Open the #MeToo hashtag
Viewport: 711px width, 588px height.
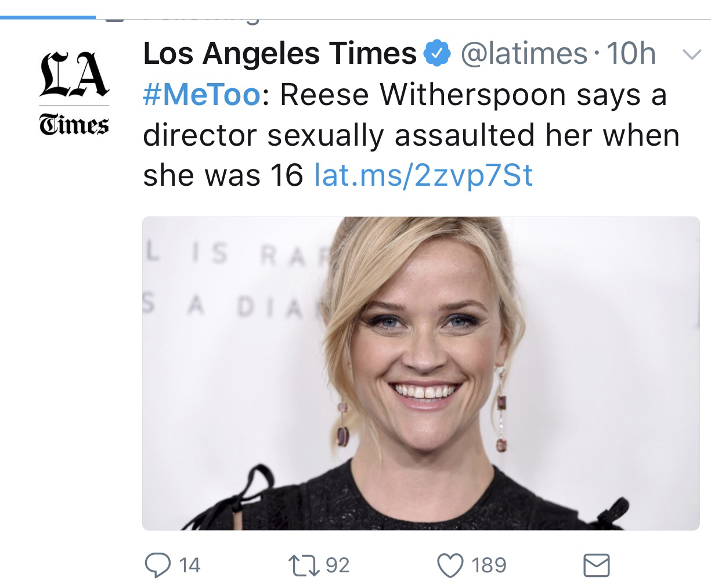pos(201,95)
